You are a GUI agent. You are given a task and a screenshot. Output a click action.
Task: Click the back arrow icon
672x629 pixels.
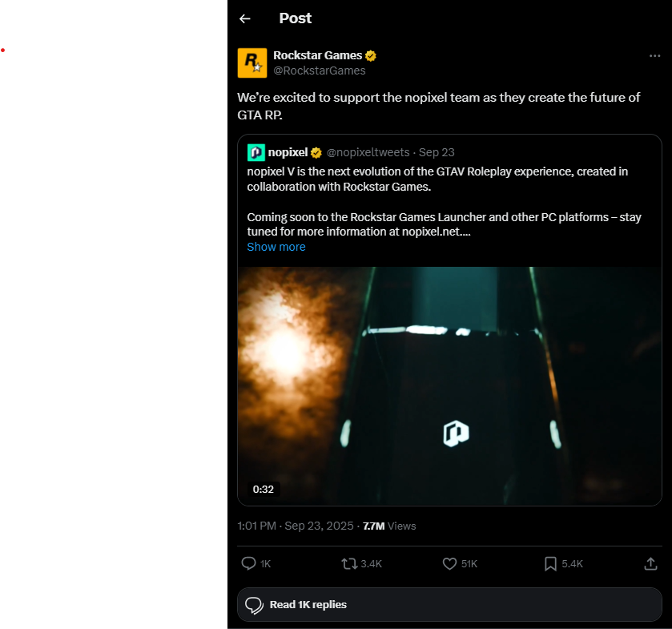pyautogui.click(x=245, y=18)
